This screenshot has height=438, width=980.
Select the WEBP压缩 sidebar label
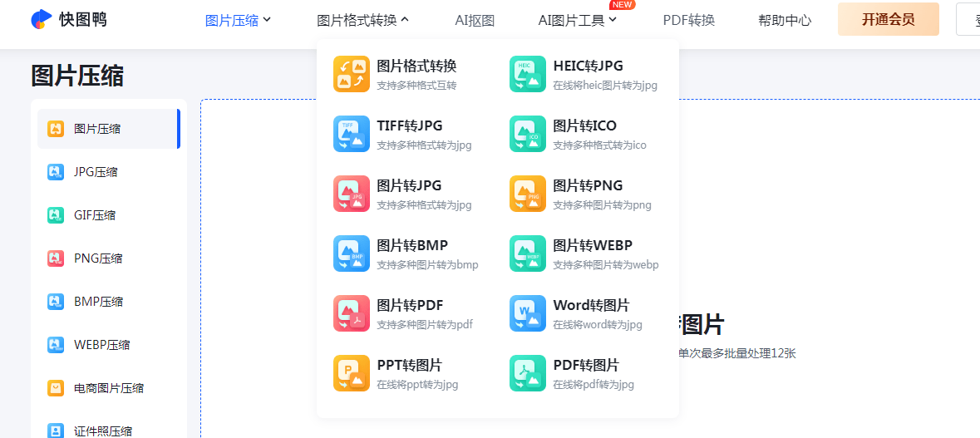(102, 344)
